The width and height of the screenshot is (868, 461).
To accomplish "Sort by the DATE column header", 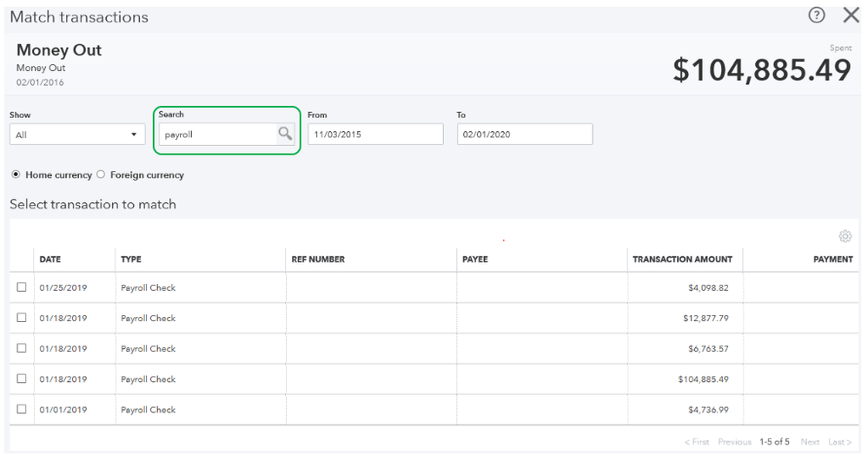I will (50, 259).
